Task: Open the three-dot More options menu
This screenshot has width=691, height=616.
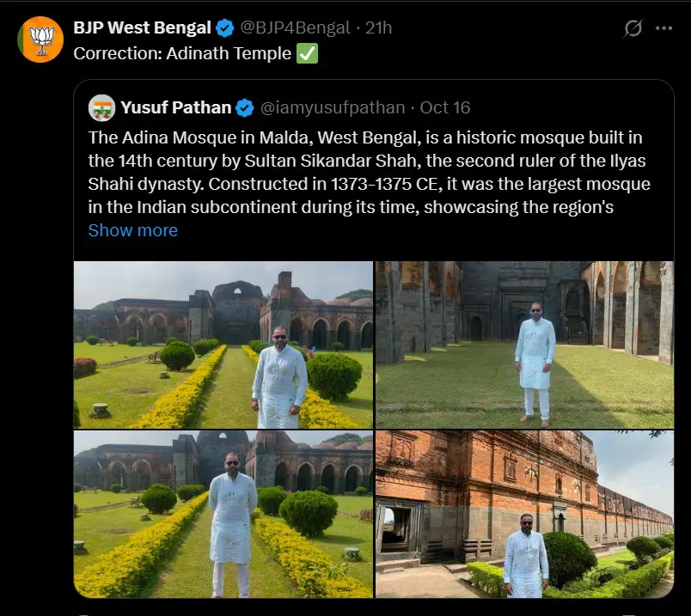Action: coord(663,28)
